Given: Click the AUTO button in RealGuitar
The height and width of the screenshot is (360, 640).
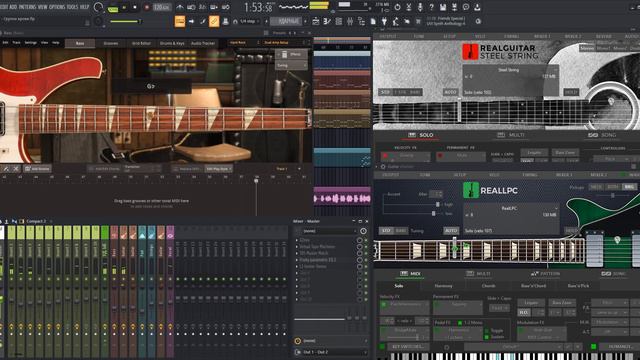Looking at the screenshot, I should [x=450, y=92].
